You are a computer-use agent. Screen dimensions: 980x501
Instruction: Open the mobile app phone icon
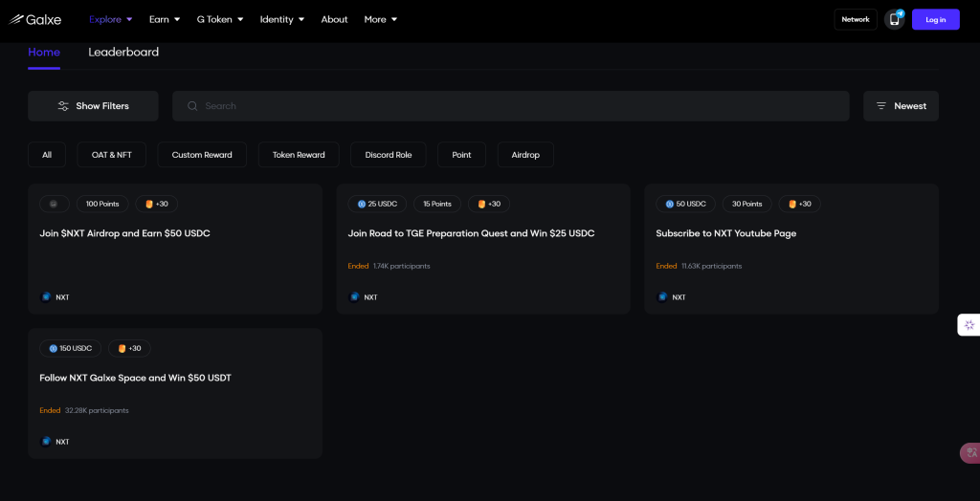895,19
